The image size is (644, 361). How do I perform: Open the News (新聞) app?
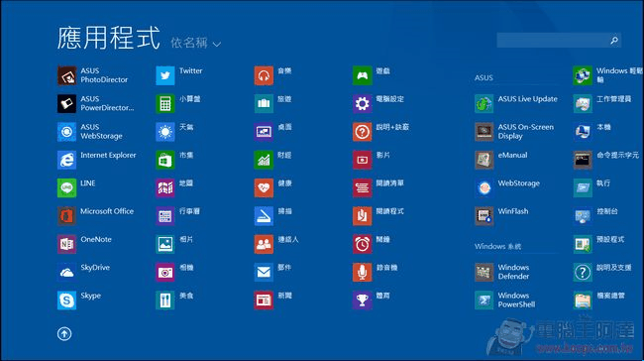click(x=273, y=301)
